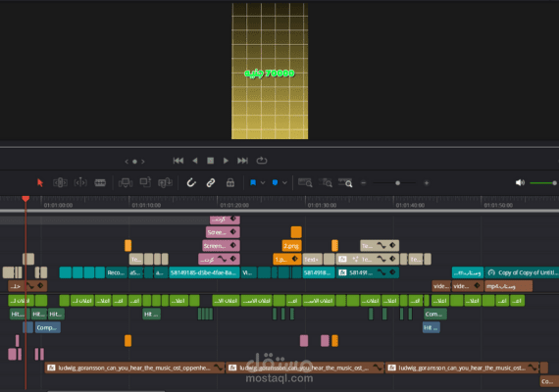The width and height of the screenshot is (559, 392).
Task: Select the red arrow Selection Mode tool
Action: coord(40,183)
